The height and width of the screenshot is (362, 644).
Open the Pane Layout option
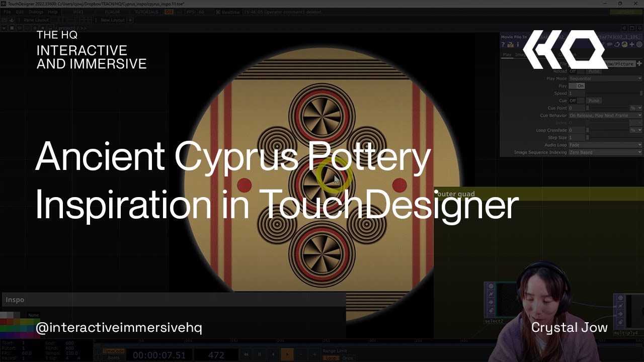36,20
